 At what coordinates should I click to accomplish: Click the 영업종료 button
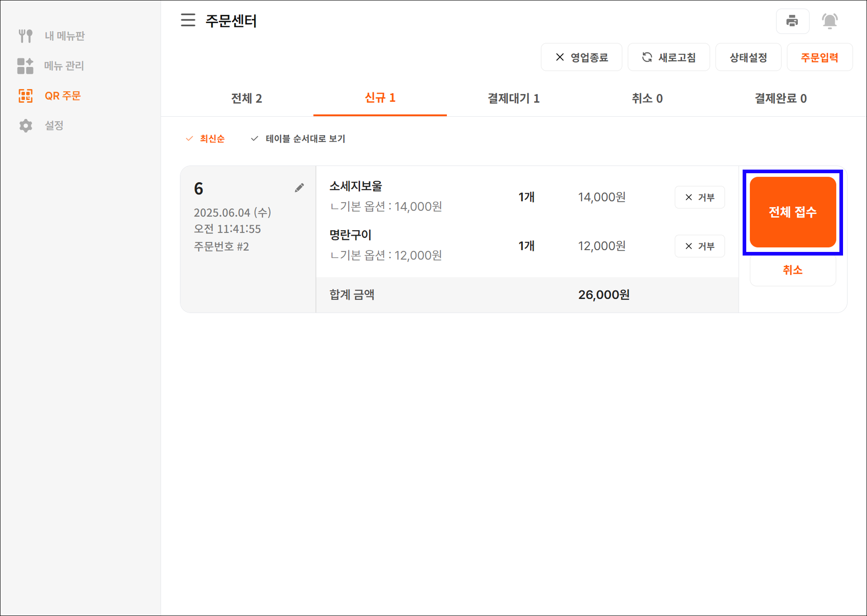pyautogui.click(x=582, y=57)
